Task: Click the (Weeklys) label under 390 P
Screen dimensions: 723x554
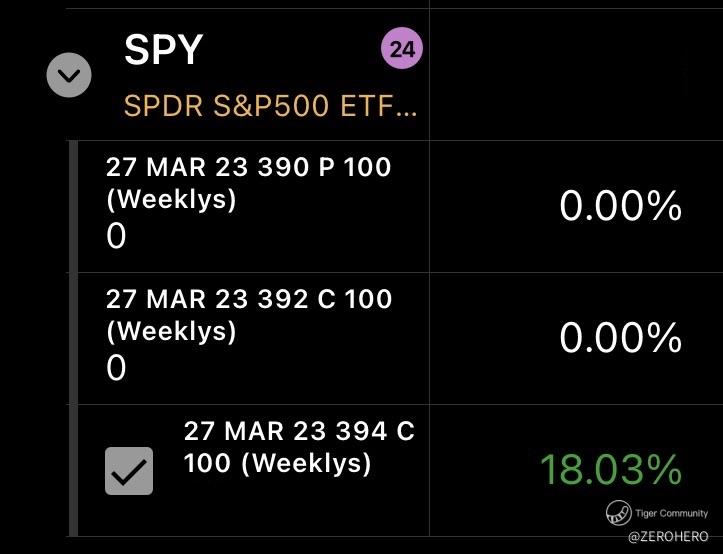Action: click(x=171, y=199)
